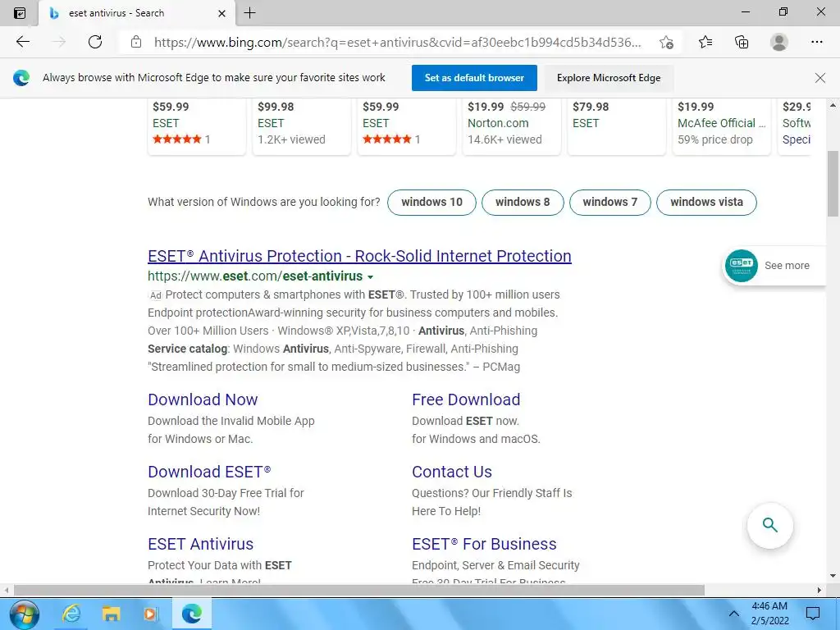Click the '1.2K+ viewed' text
Image resolution: width=840 pixels, height=630 pixels.
[x=291, y=139]
